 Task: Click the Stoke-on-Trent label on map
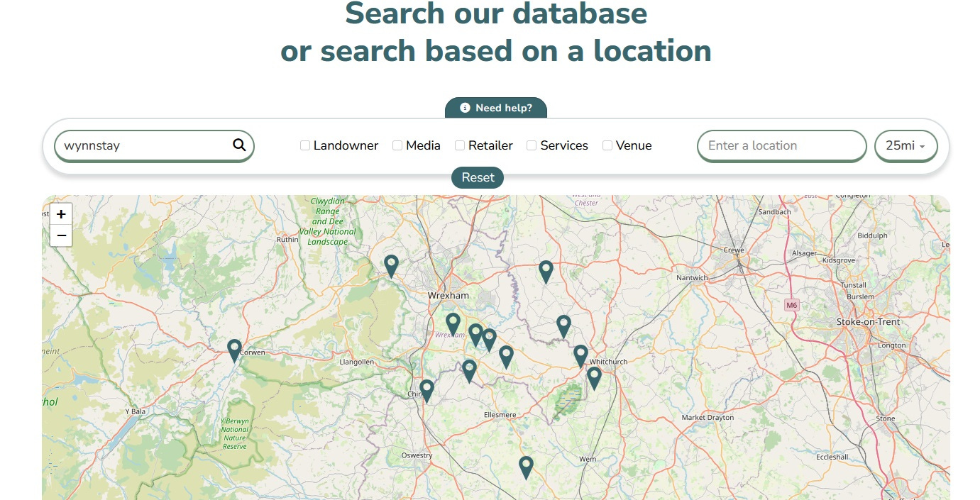click(x=869, y=322)
